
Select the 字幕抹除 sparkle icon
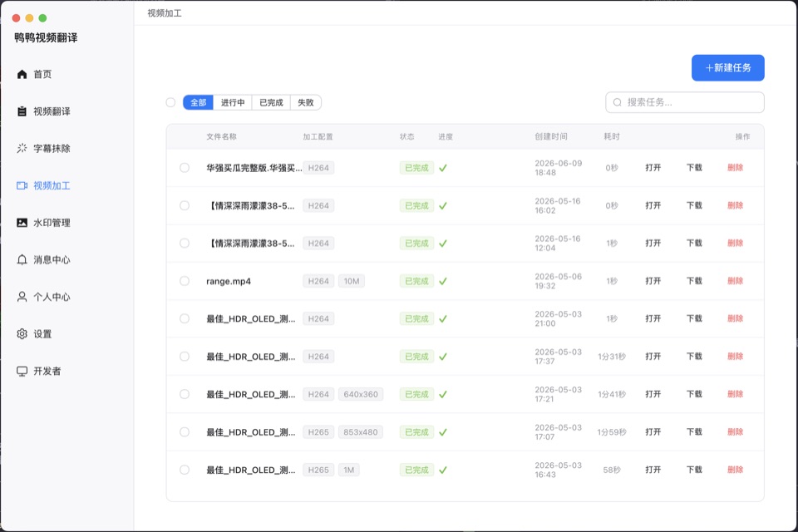pos(22,148)
